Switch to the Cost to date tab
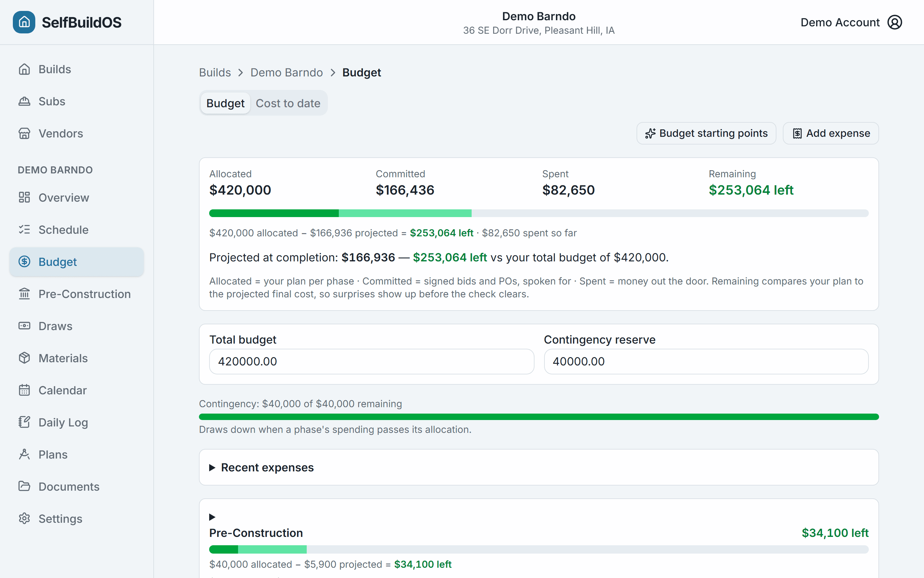 [288, 103]
